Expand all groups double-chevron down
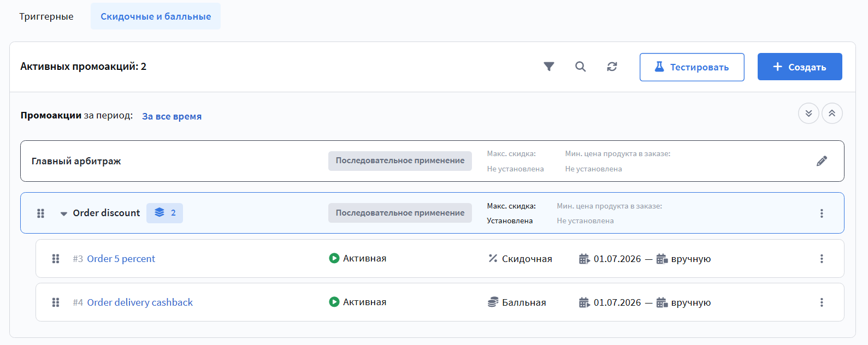This screenshot has width=868, height=345. [x=808, y=114]
